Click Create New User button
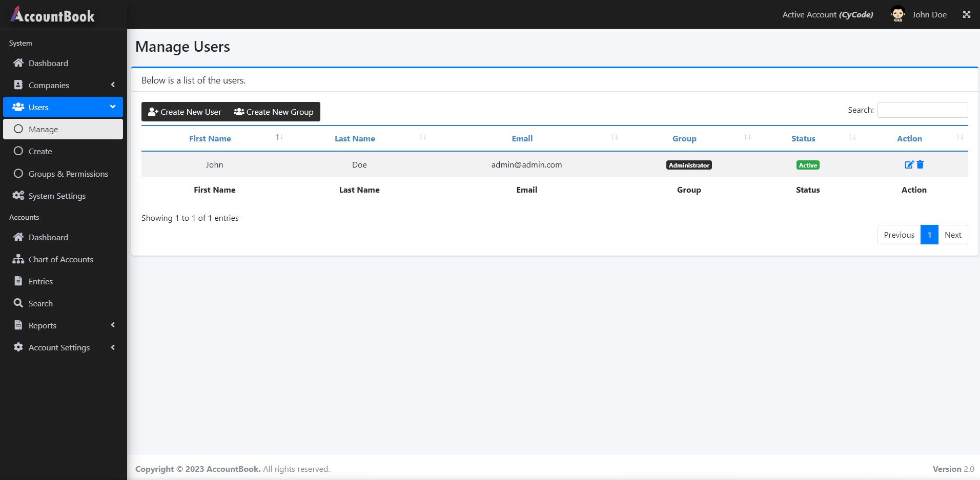980x480 pixels. pyautogui.click(x=185, y=112)
